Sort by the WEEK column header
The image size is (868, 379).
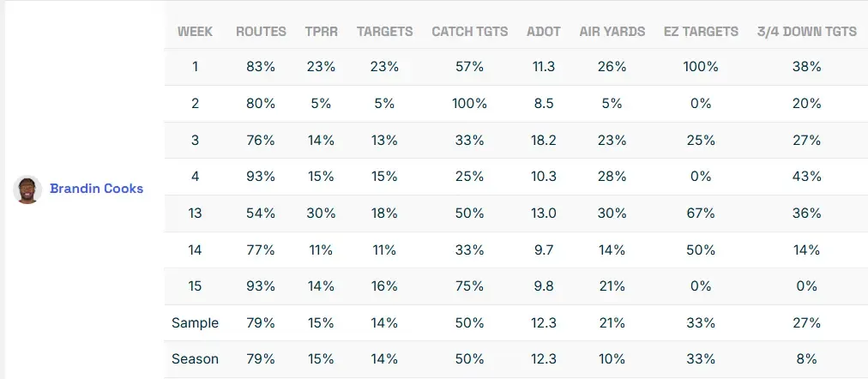tap(195, 32)
